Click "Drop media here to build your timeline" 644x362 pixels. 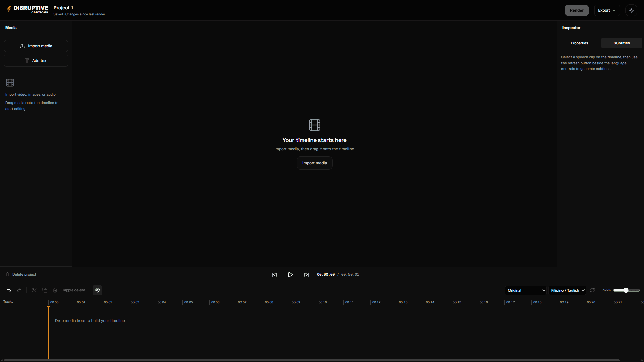click(90, 321)
